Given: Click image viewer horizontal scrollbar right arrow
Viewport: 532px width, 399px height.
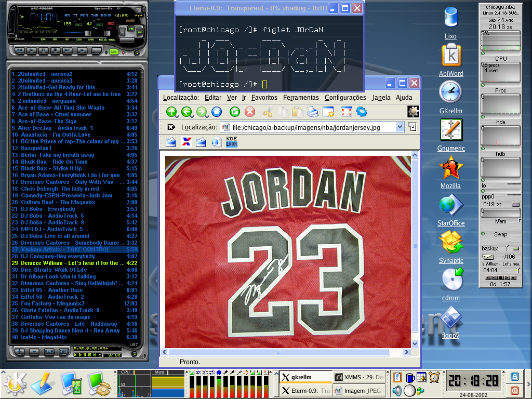Looking at the screenshot, I should (406, 352).
